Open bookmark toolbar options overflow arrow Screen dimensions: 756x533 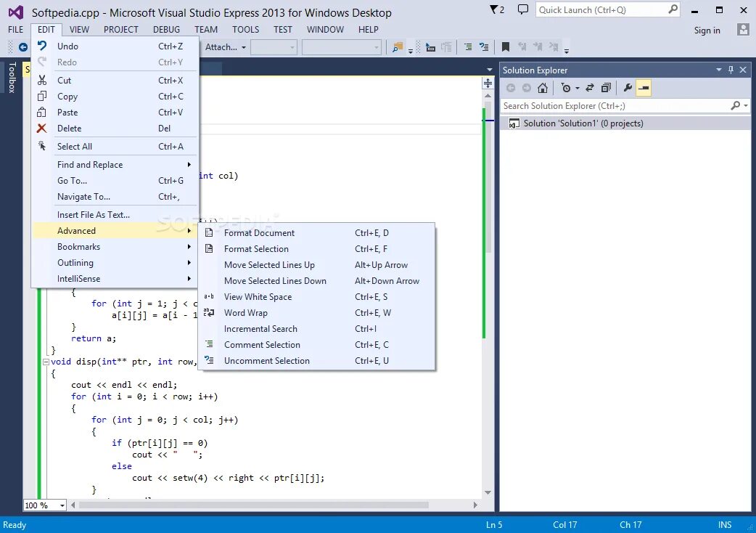pos(567,50)
